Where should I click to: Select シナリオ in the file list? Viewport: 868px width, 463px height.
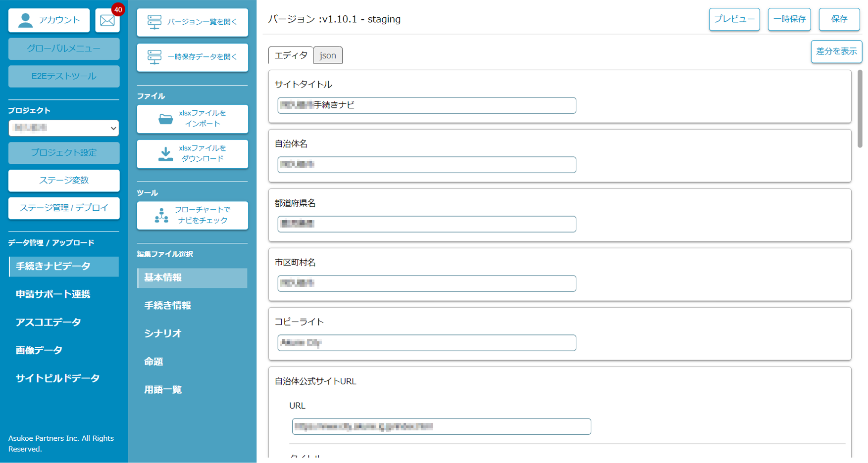coord(163,334)
